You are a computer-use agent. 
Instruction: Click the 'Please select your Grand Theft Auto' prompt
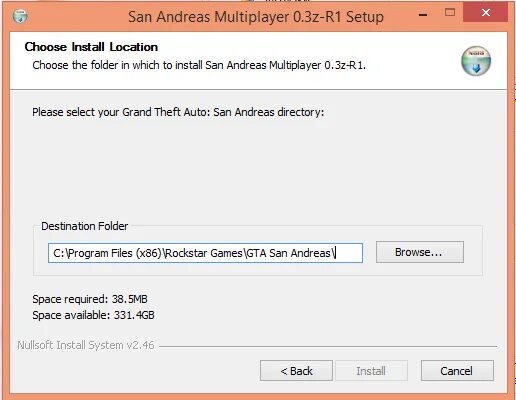point(178,112)
